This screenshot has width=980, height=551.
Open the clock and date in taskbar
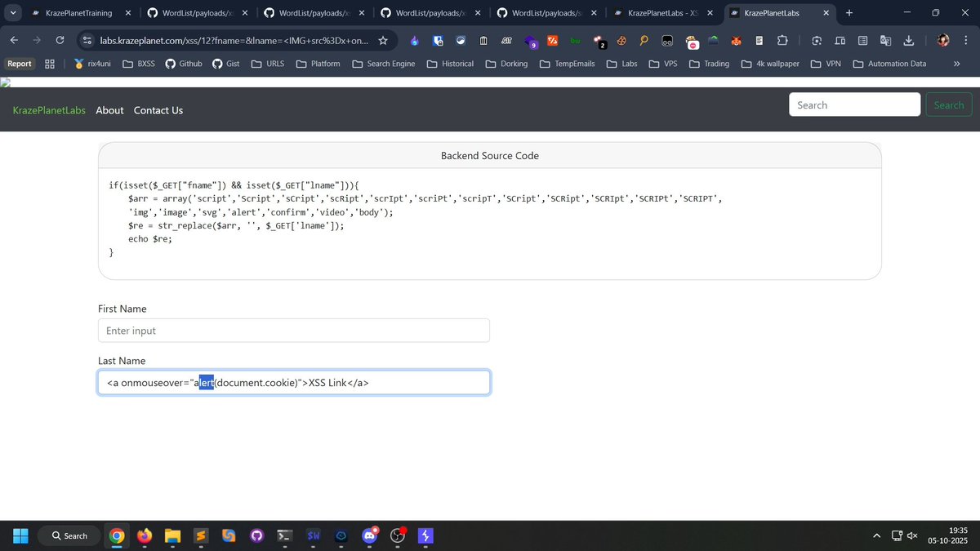tap(947, 535)
